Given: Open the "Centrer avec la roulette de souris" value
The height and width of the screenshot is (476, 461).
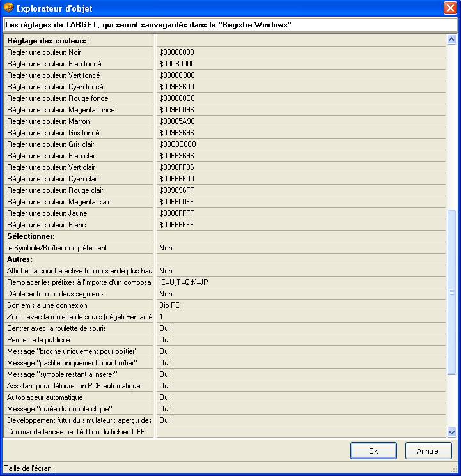Looking at the screenshot, I should click(301, 328).
